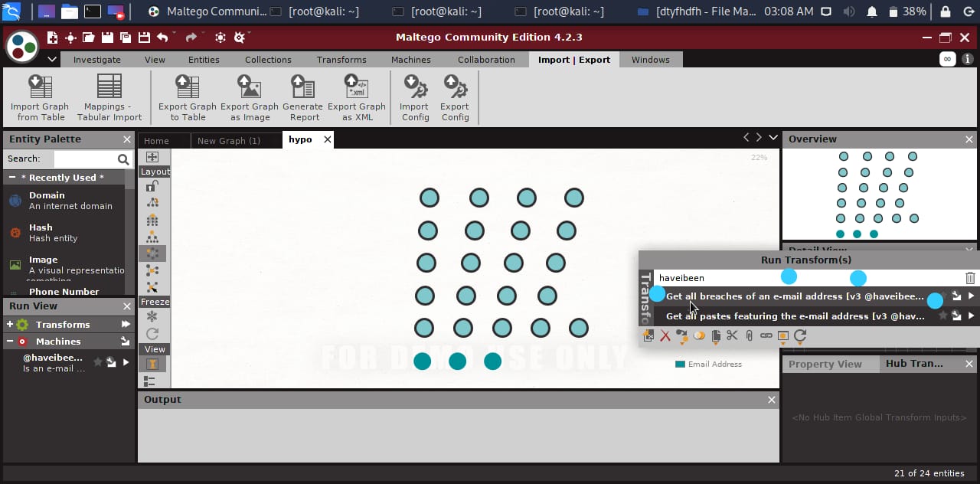Click Generate Report
This screenshot has height=484, width=980.
[x=303, y=98]
